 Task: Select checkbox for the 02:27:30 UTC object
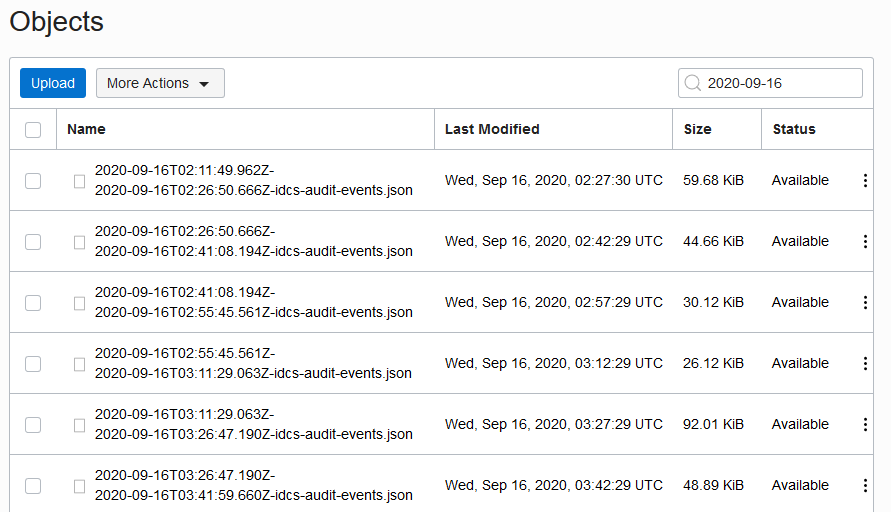coord(33,181)
